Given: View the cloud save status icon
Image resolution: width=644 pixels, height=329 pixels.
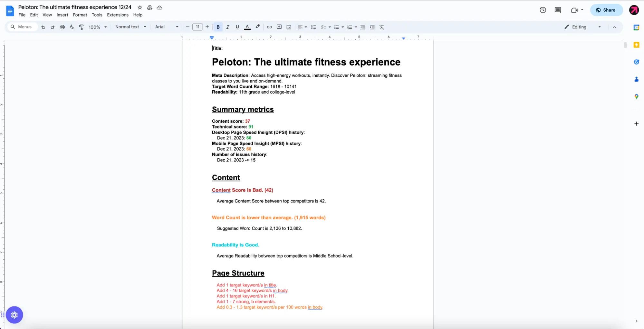Looking at the screenshot, I should pos(159,7).
